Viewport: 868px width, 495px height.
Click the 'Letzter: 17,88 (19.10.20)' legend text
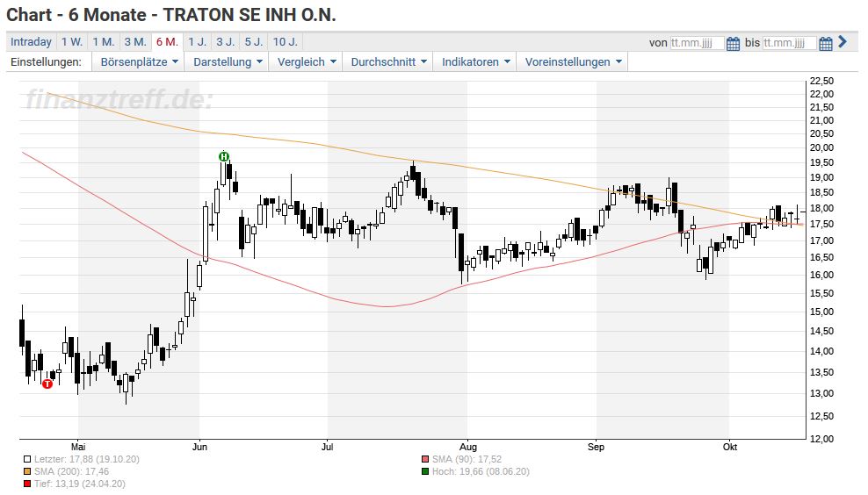tap(87, 459)
